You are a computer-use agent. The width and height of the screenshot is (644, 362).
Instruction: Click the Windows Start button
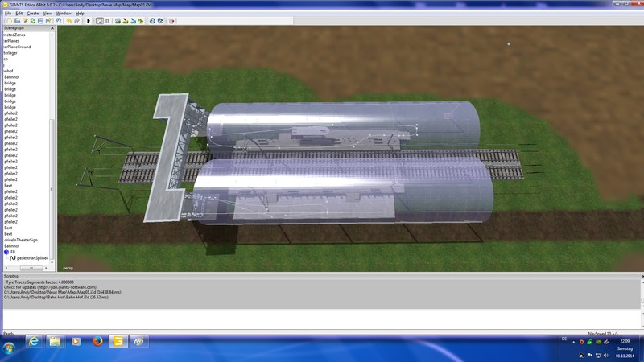(9, 344)
